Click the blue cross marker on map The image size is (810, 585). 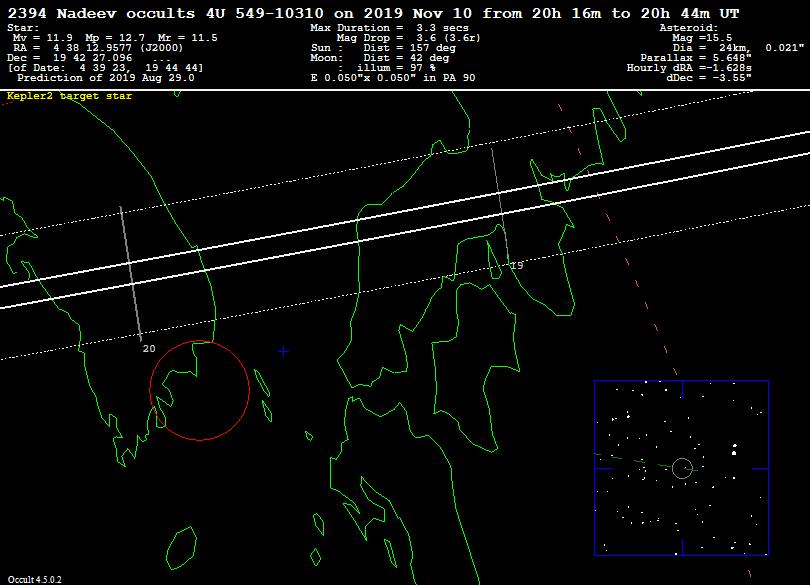[x=283, y=351]
